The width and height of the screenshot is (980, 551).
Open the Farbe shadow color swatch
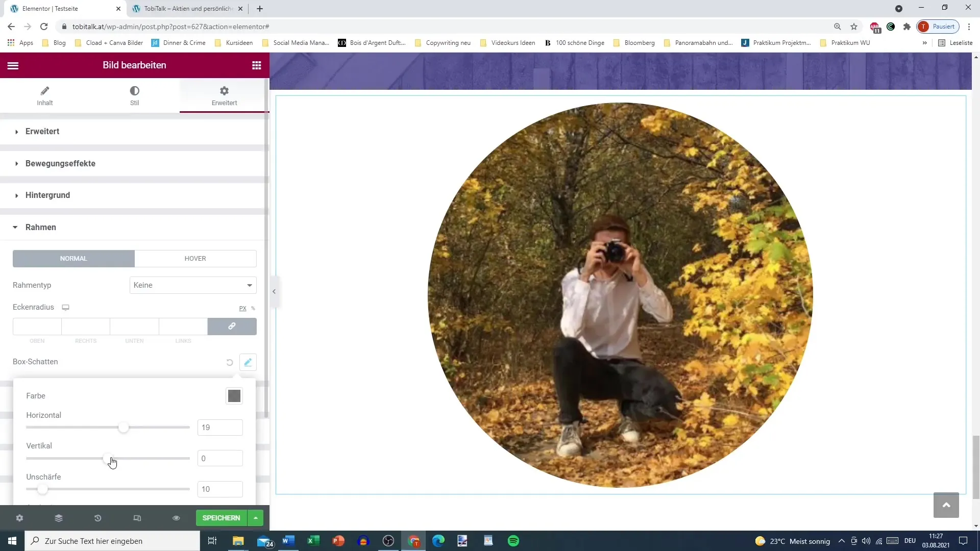[234, 396]
